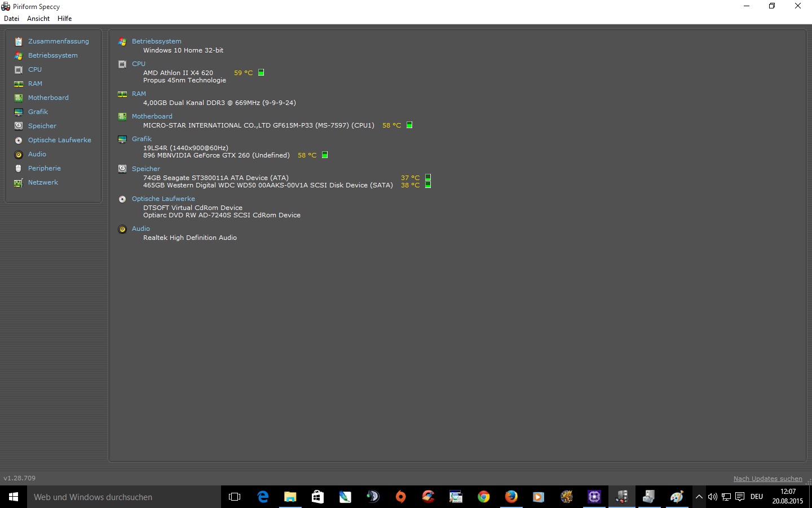Open Firefox from the taskbar

point(511,497)
